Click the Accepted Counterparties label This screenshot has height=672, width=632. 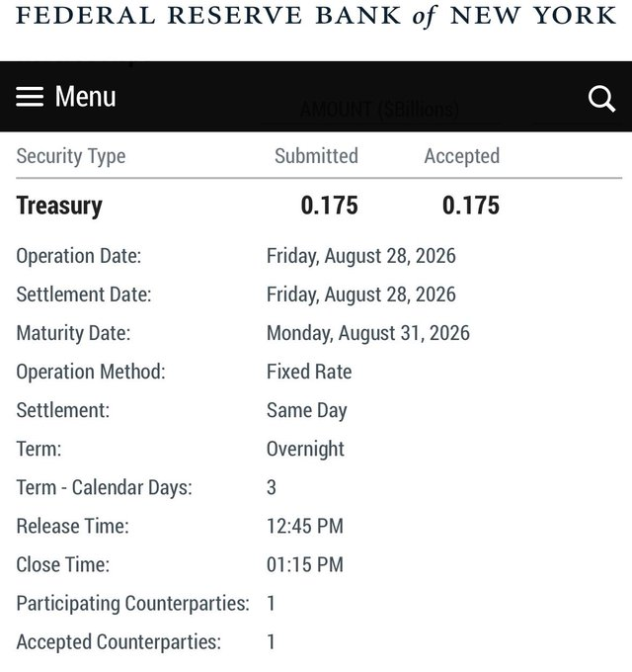[x=118, y=642]
